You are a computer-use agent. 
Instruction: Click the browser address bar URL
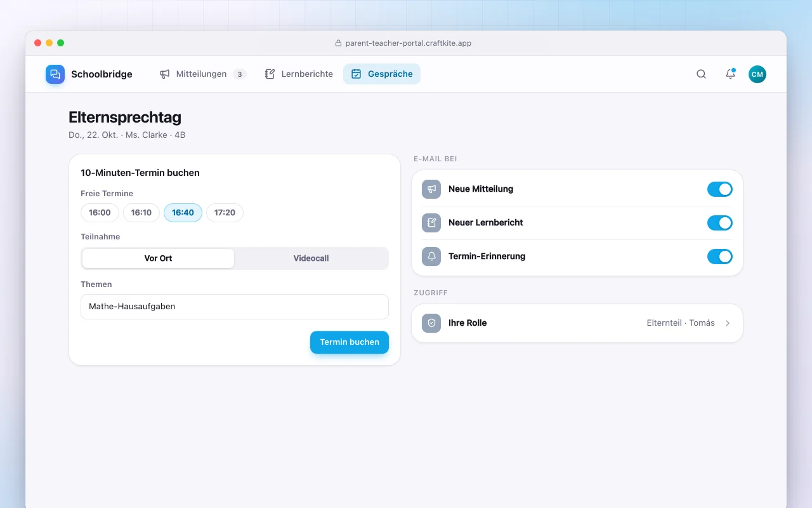point(408,43)
